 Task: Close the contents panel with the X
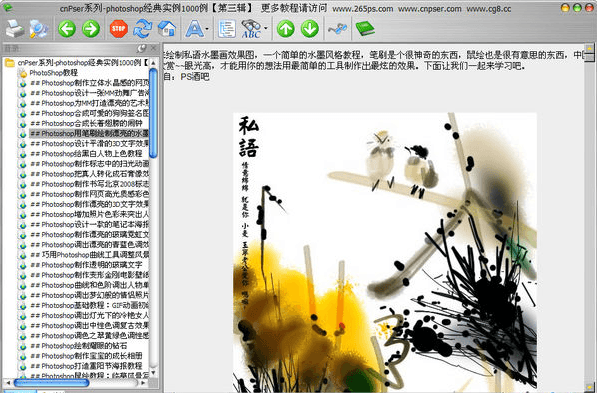pyautogui.click(x=154, y=48)
